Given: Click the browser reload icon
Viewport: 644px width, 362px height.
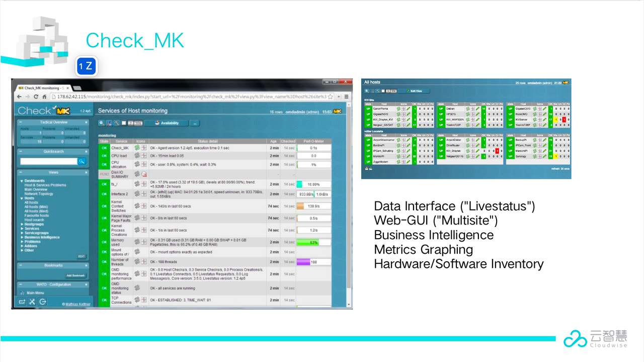Looking at the screenshot, I should pos(36,97).
